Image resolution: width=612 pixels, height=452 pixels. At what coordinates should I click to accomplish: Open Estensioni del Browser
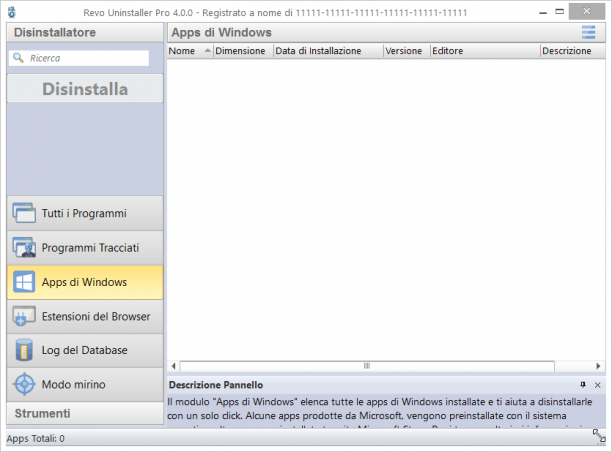click(85, 316)
